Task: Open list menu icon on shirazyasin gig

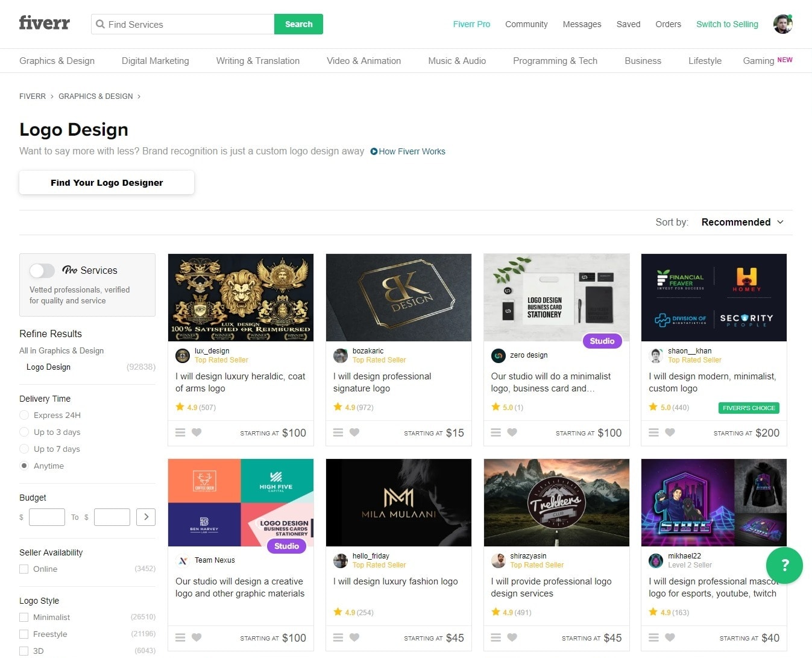Action: (x=496, y=637)
